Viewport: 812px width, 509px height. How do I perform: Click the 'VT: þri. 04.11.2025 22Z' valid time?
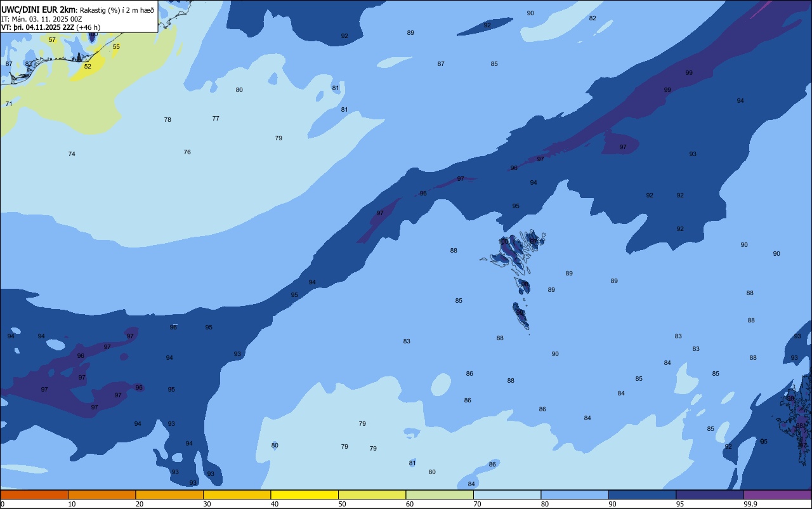38,27
